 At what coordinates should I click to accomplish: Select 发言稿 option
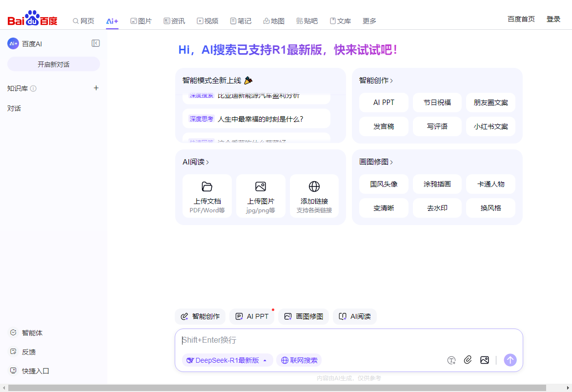coord(384,126)
